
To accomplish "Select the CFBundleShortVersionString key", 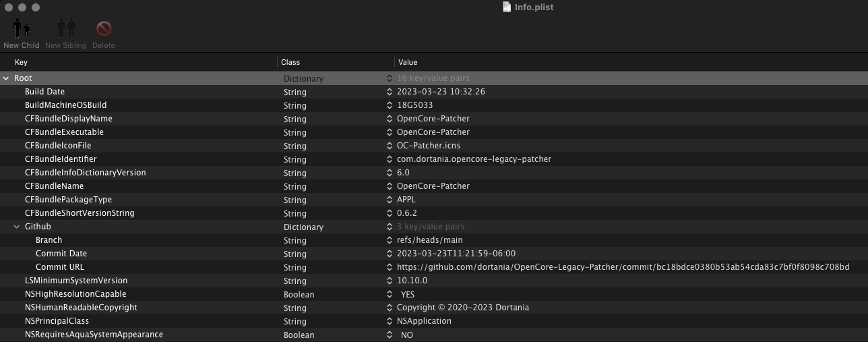I will (80, 213).
